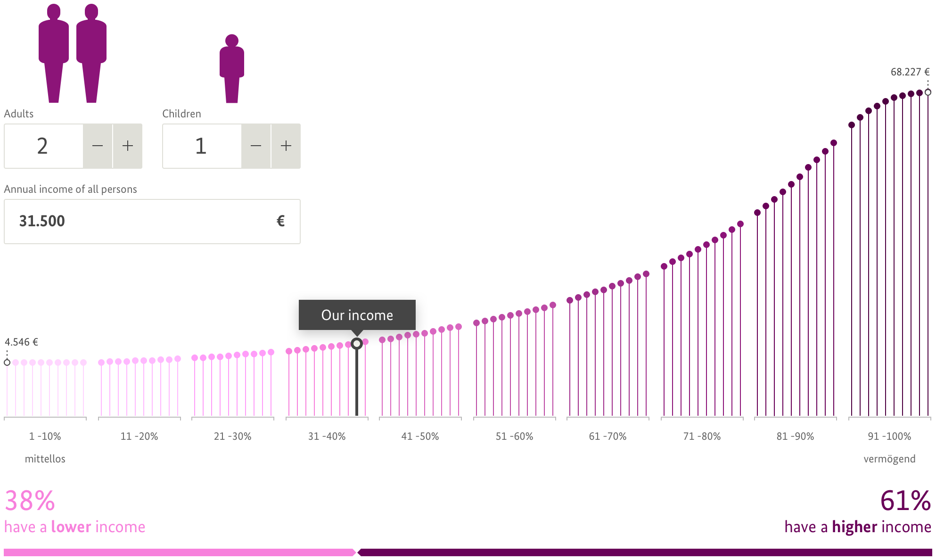Select the 81 -90% decile label
936x560 pixels.
pos(796,436)
